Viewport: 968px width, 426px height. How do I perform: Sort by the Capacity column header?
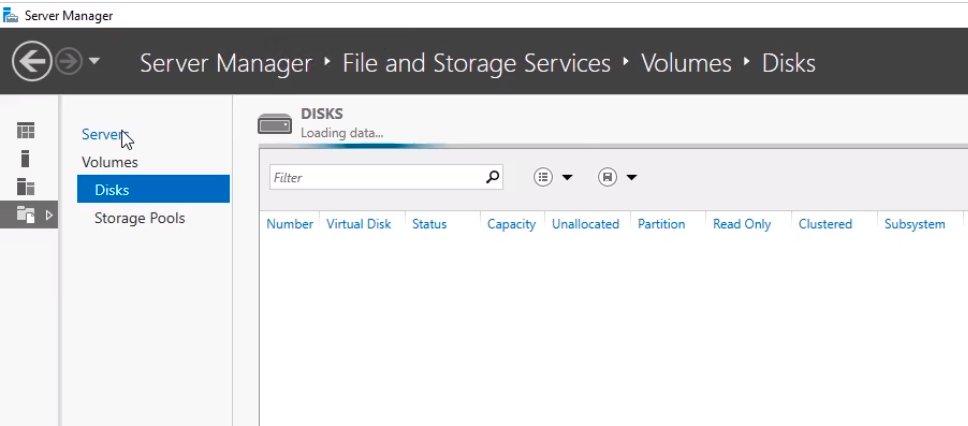point(511,224)
